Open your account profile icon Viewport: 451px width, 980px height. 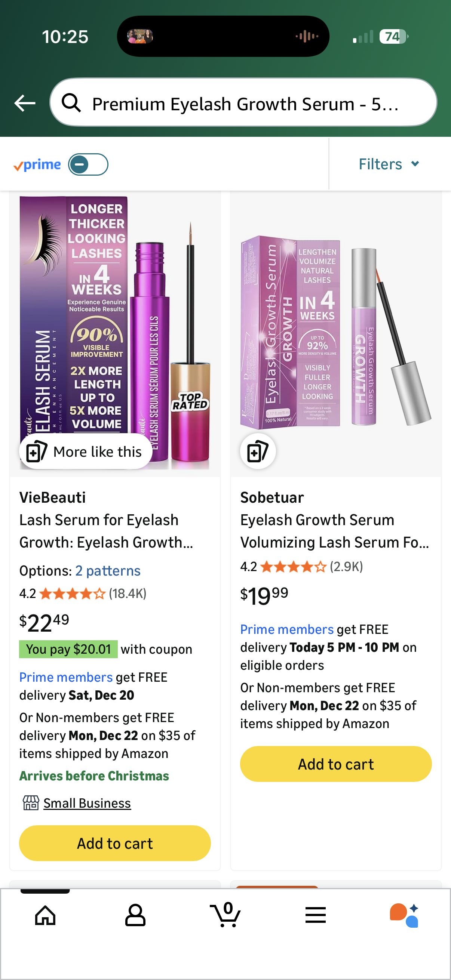click(x=135, y=915)
